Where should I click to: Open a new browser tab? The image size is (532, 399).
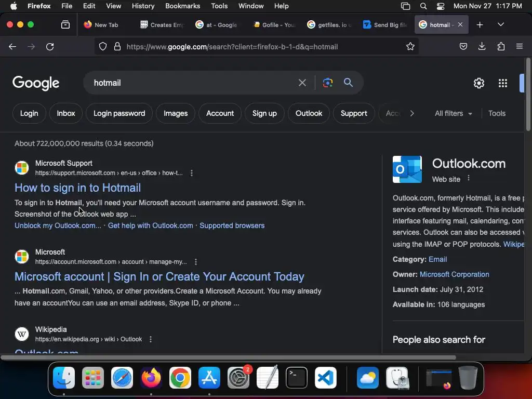480,25
